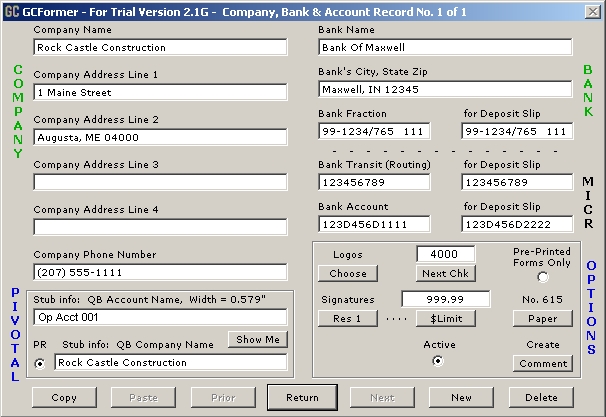Edit Bank Transit for Deposit Slip field
The image size is (606, 417).
point(517,182)
